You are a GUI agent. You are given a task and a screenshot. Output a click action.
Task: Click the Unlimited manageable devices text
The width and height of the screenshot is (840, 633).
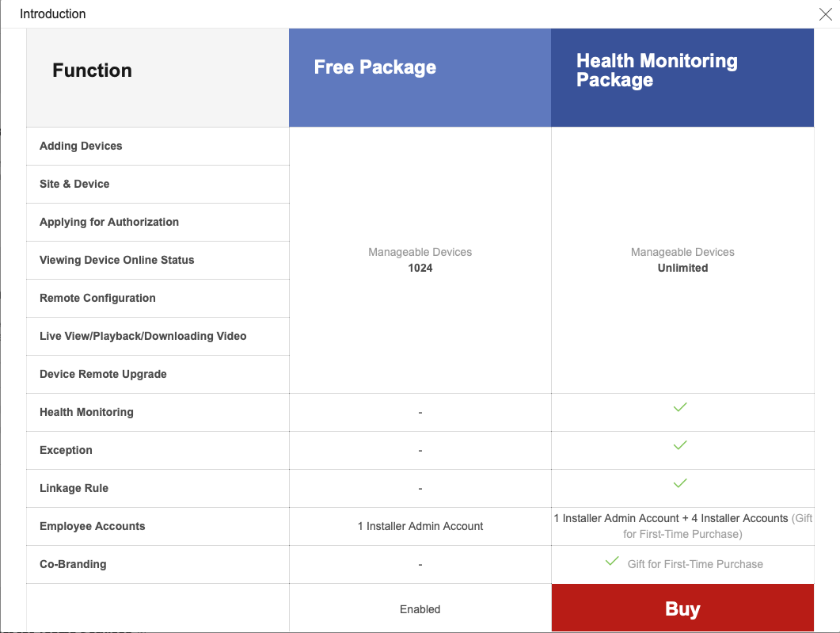point(682,268)
